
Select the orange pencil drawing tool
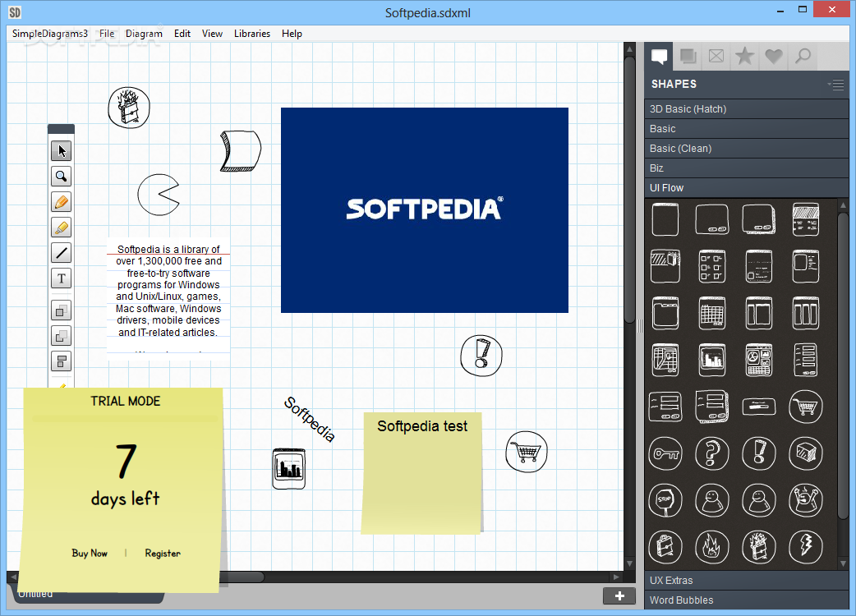pos(61,202)
